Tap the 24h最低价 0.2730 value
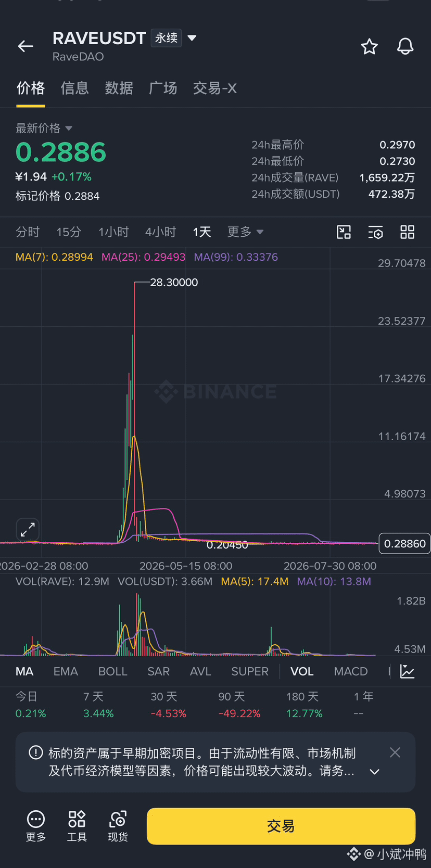The image size is (431, 868). coord(397,161)
